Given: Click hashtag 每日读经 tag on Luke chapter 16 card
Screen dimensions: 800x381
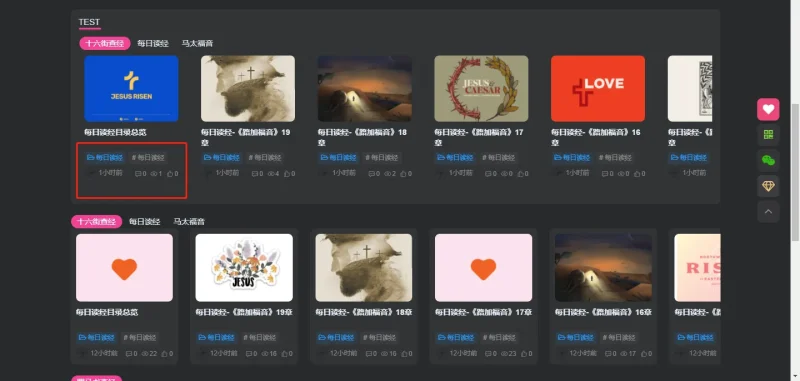Looking at the screenshot, I should pyautogui.click(x=615, y=158).
